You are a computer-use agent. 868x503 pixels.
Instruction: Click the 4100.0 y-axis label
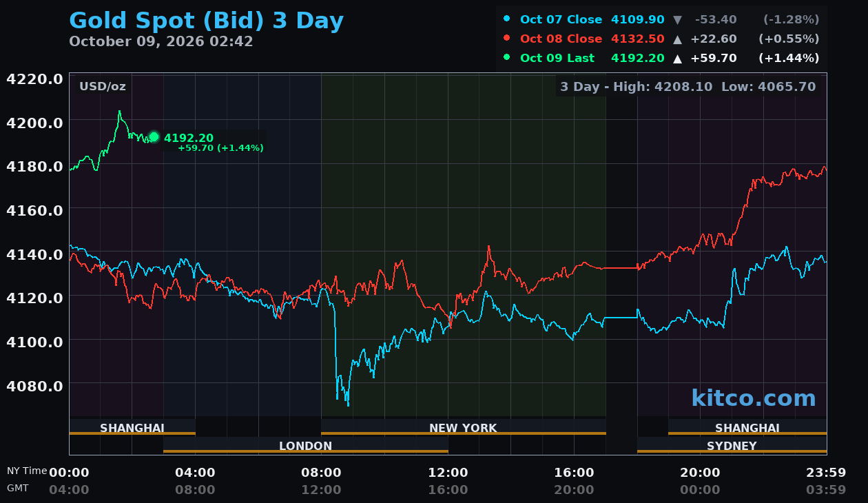34,342
